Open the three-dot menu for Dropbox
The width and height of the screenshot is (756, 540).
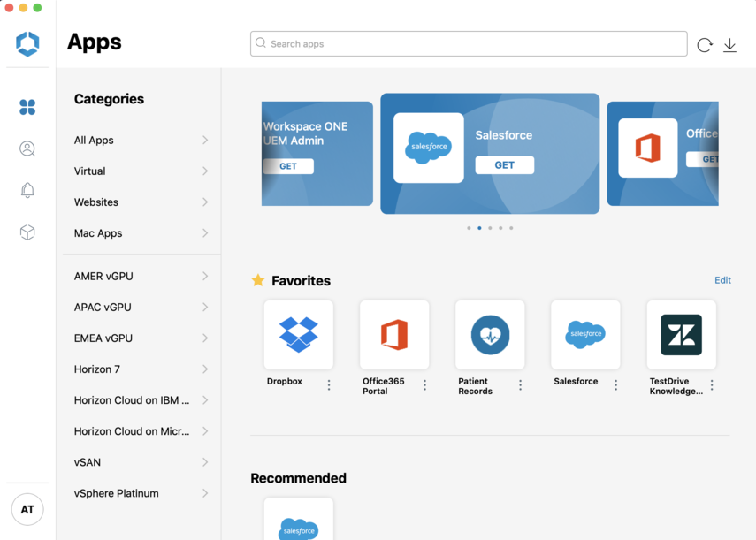(329, 385)
